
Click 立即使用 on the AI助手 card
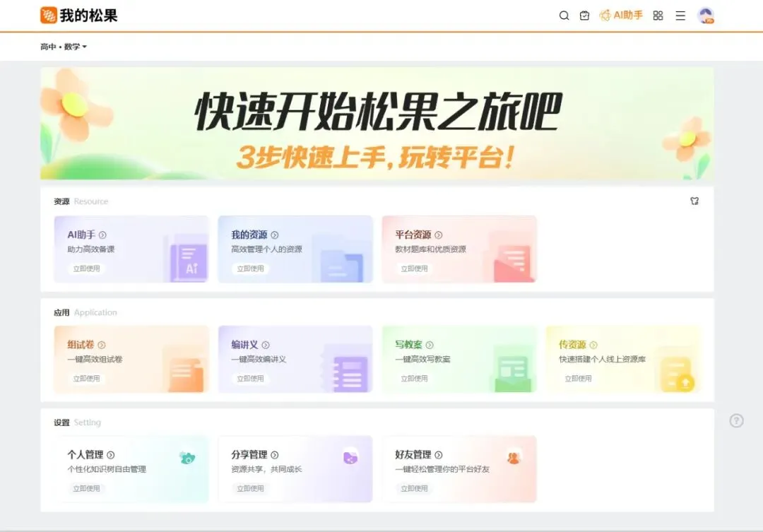click(86, 268)
